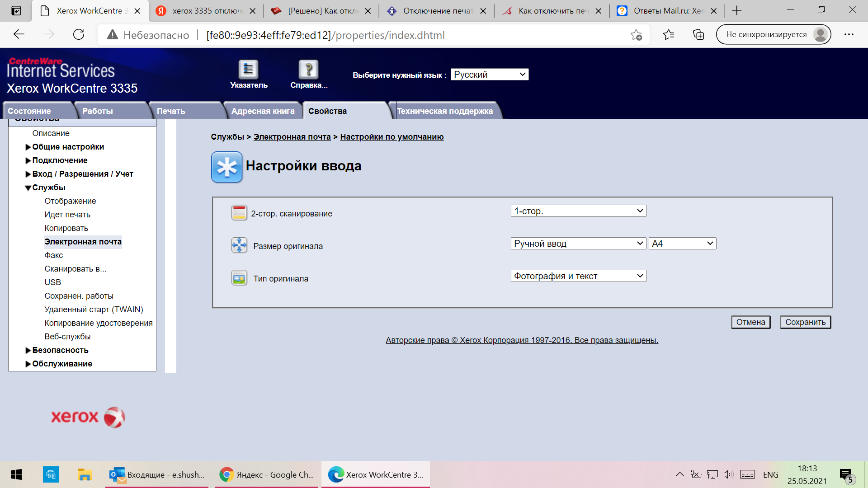The width and height of the screenshot is (868, 488).
Task: Follow Настройки по умолчанию breadcrumb link
Action: click(392, 137)
